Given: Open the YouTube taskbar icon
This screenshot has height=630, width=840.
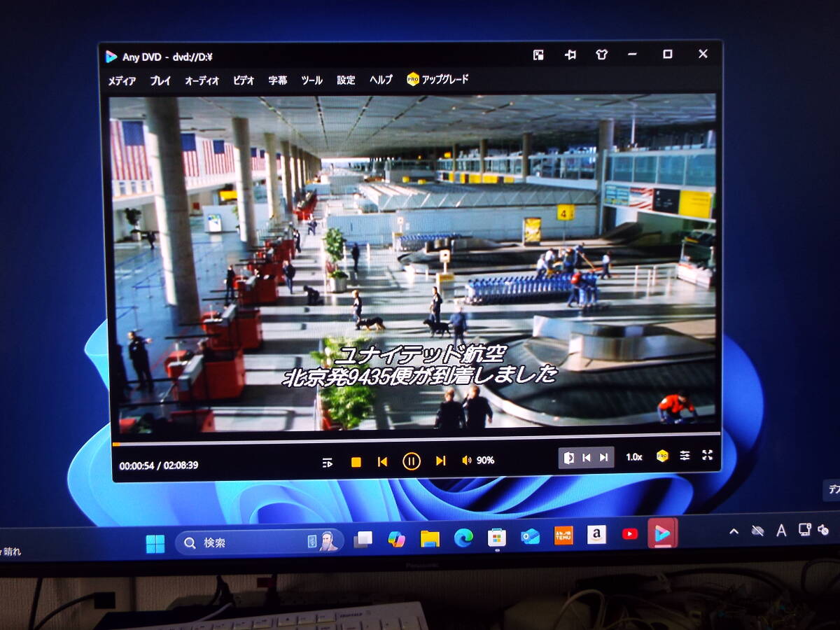Looking at the screenshot, I should pyautogui.click(x=630, y=534).
